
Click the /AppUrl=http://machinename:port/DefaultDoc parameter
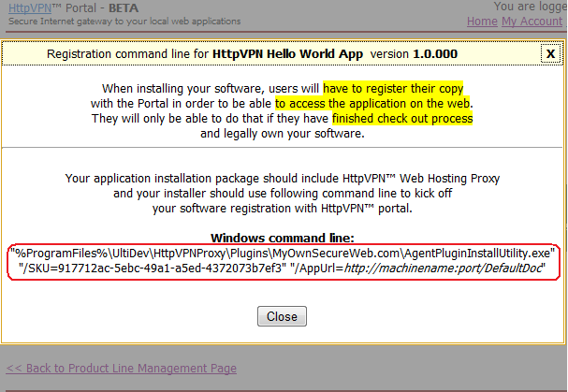[x=418, y=269]
